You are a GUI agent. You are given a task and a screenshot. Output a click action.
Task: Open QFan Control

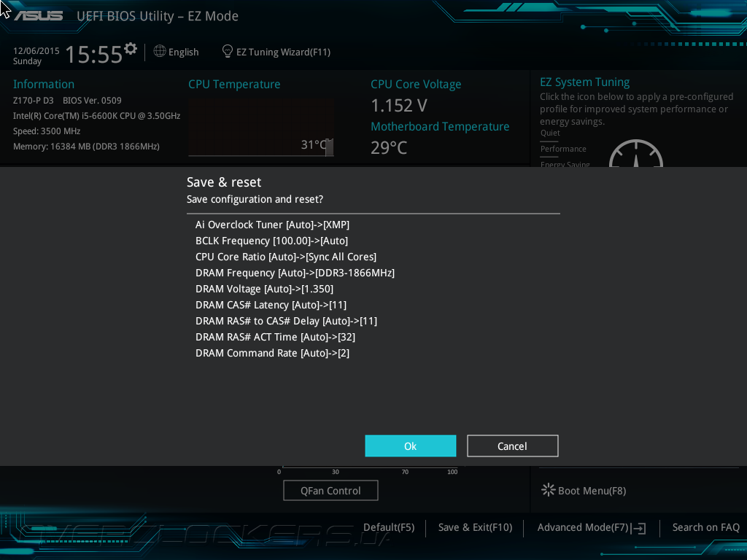tap(330, 491)
